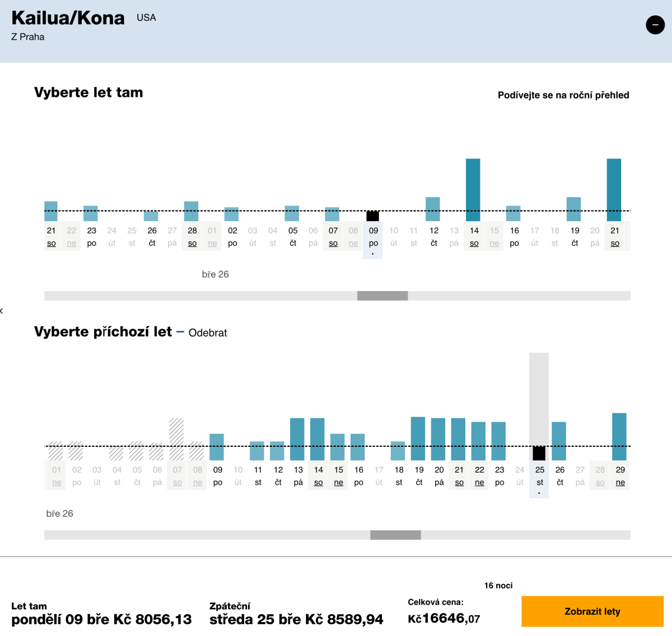Select outbound price bar for Saturday 14

point(473,190)
